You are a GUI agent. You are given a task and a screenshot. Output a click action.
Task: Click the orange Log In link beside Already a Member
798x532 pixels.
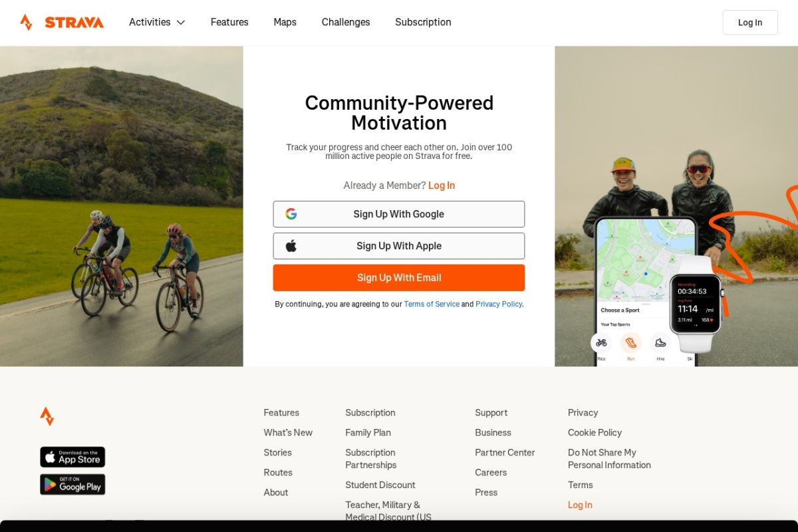[x=442, y=186]
